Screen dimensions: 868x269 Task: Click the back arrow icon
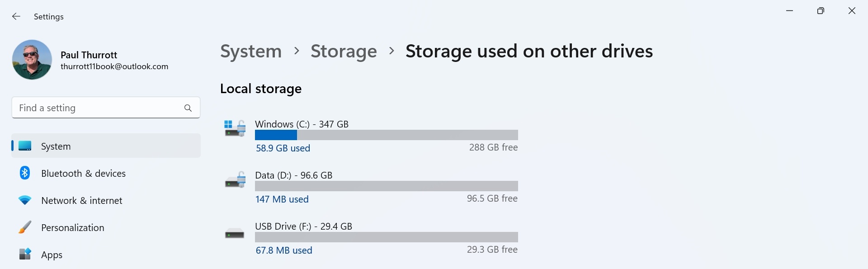(x=16, y=17)
